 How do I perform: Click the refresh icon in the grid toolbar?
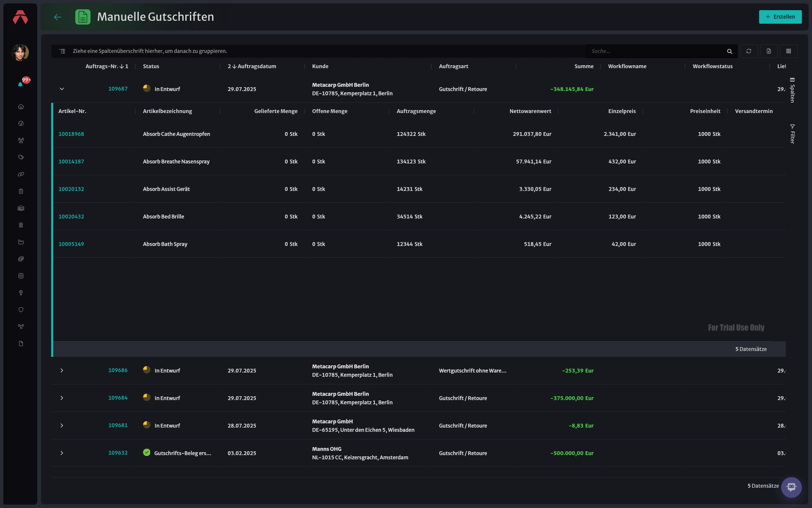(x=749, y=51)
